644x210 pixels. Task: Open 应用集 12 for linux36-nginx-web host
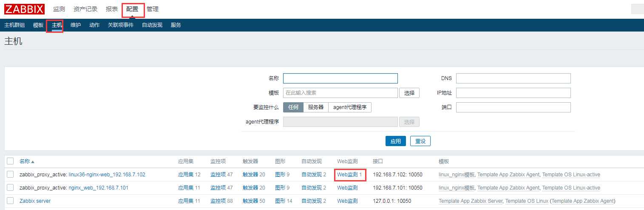[186, 175]
